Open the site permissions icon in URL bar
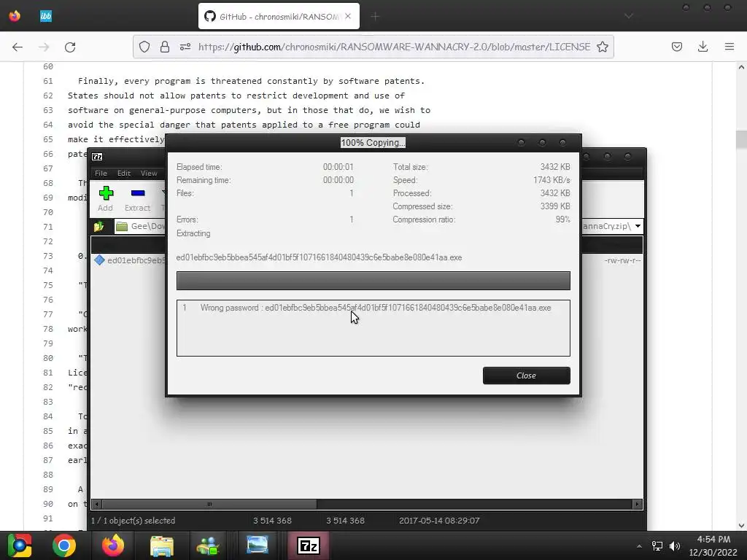 (185, 47)
